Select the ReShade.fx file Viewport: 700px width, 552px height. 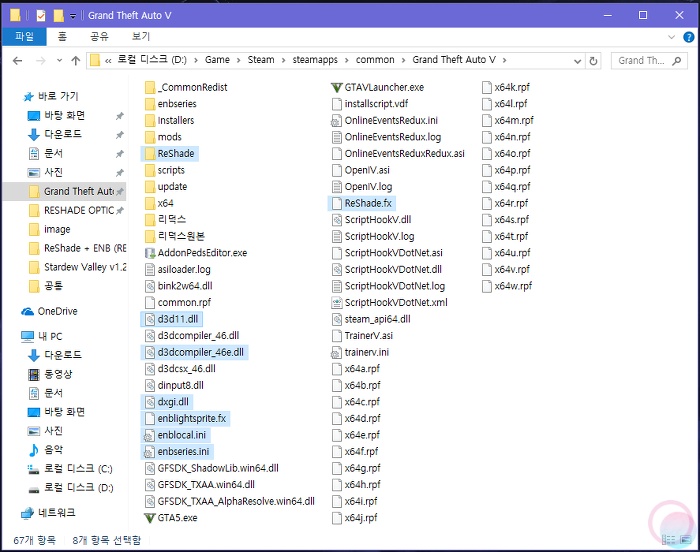[362, 204]
